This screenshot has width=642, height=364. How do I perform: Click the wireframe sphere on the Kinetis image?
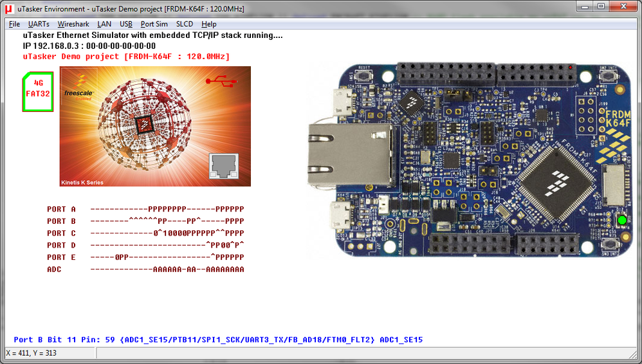[x=144, y=125]
